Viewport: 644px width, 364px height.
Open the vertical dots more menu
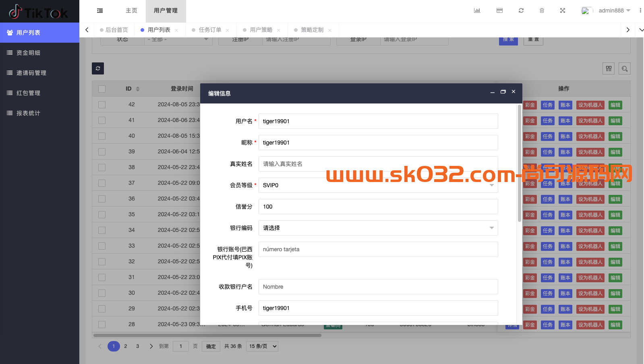point(640,10)
